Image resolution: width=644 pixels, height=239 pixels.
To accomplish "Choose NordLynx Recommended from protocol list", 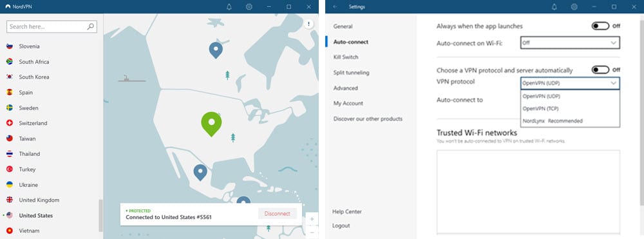I will click(x=570, y=120).
